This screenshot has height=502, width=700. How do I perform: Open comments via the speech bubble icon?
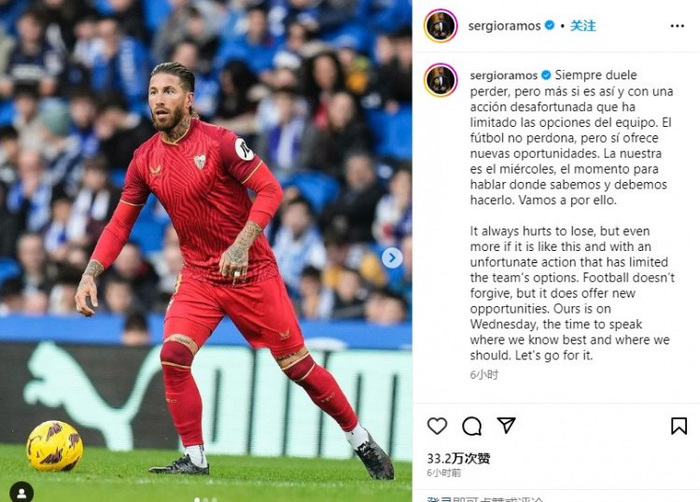pos(471,426)
